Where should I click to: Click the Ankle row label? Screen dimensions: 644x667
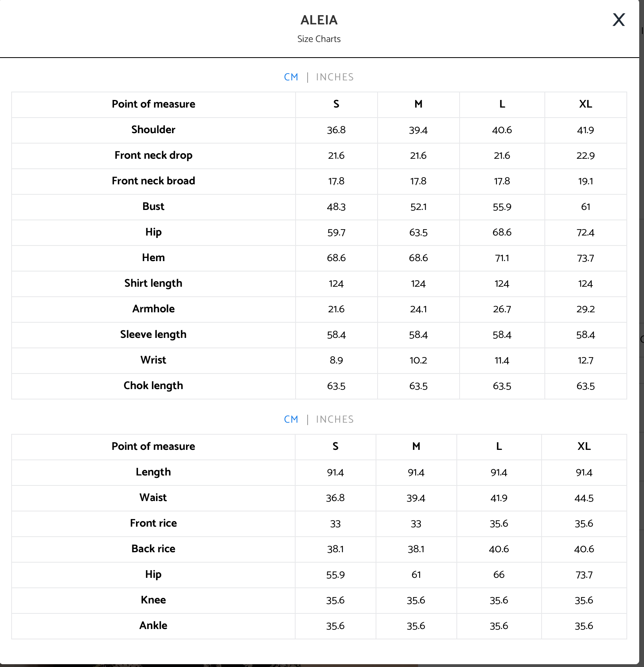(154, 625)
